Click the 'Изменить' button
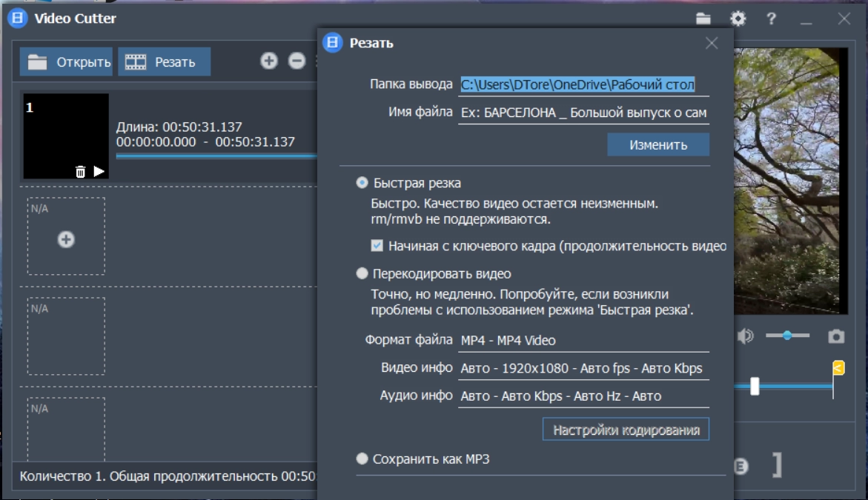The width and height of the screenshot is (868, 500). pos(658,145)
